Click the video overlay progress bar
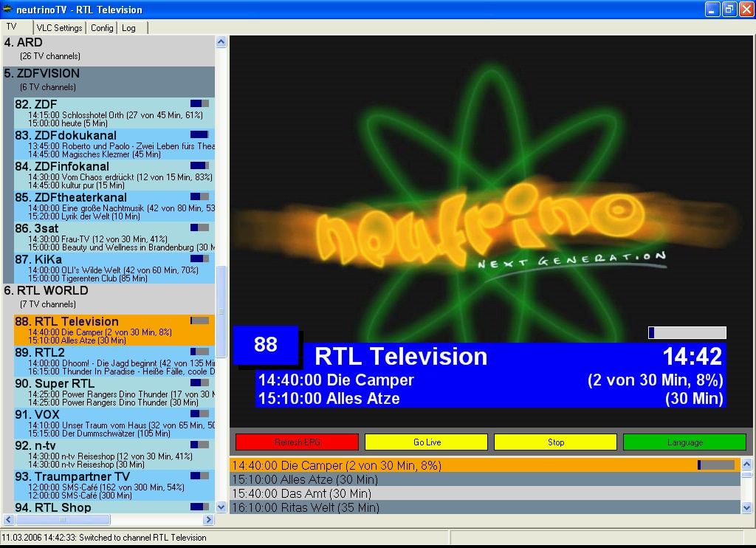 pos(687,332)
